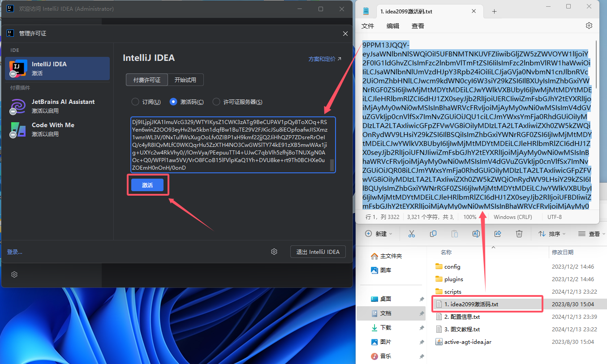
Task: Select the 许可证服务器(S) radio option
Action: (237, 102)
